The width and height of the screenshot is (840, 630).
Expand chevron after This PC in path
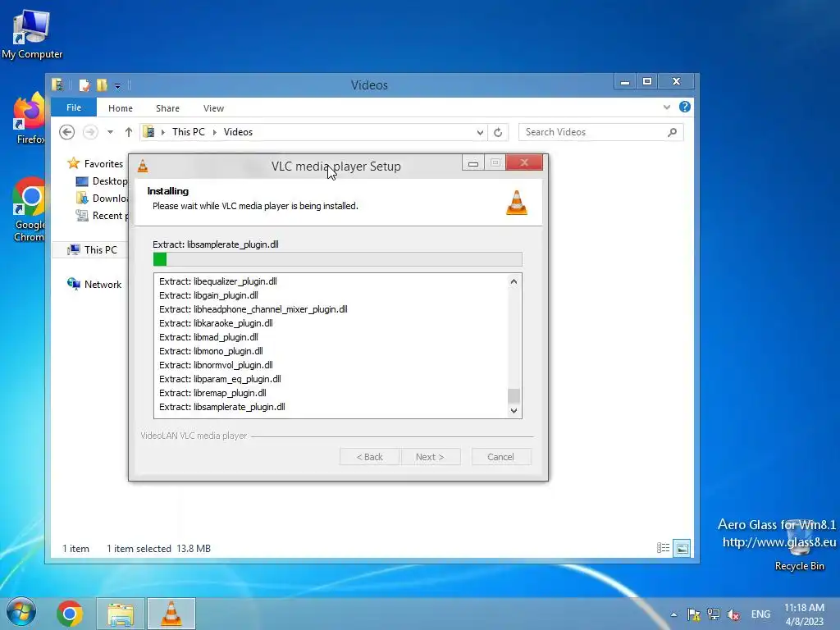pos(214,132)
